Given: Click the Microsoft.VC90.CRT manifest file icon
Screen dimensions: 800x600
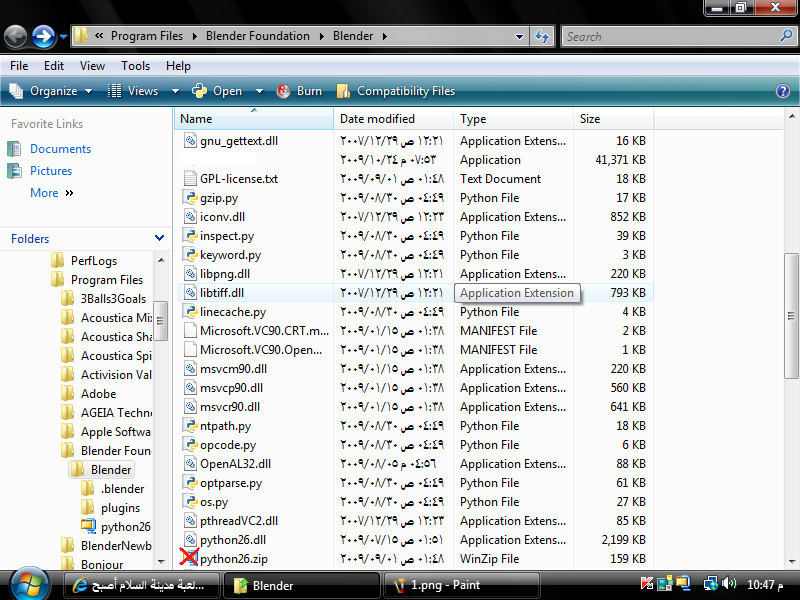Looking at the screenshot, I should tap(190, 331).
